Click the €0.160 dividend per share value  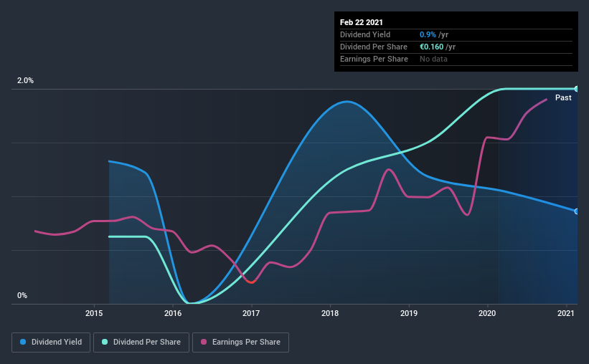432,47
